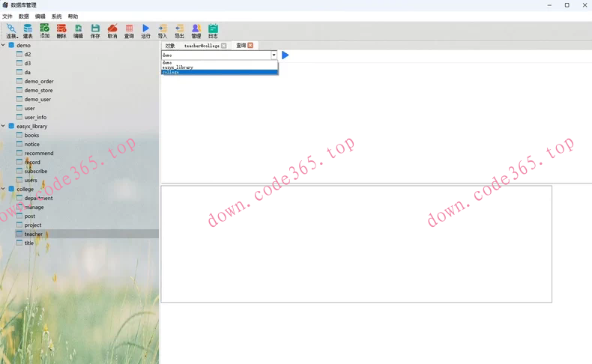The image size is (592, 364).
Task: Click the 导入 (import) toolbar icon
Action: pyautogui.click(x=163, y=31)
